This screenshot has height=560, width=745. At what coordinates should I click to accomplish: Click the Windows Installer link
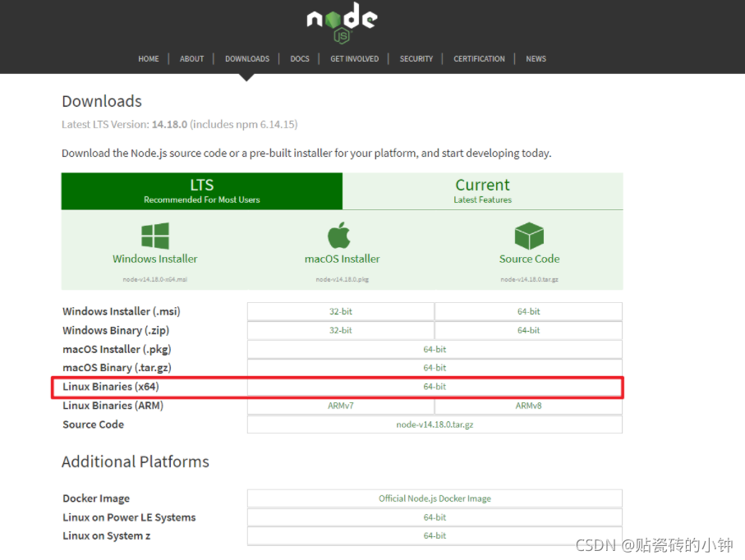coord(155,259)
